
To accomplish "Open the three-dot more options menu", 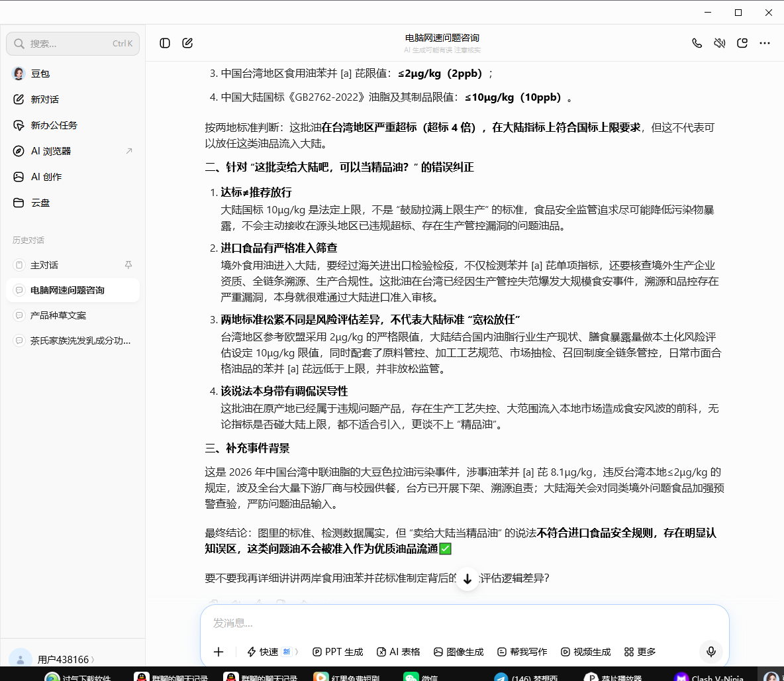I will tap(765, 43).
